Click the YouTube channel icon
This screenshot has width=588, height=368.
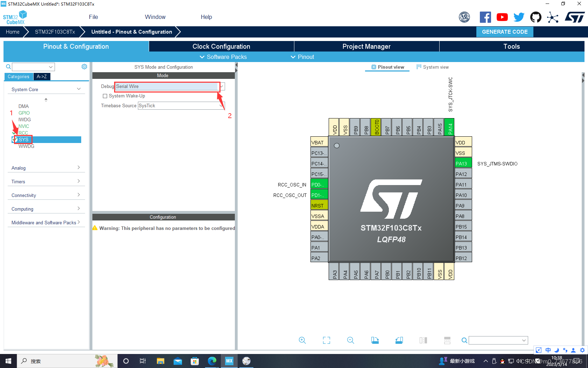pyautogui.click(x=502, y=17)
